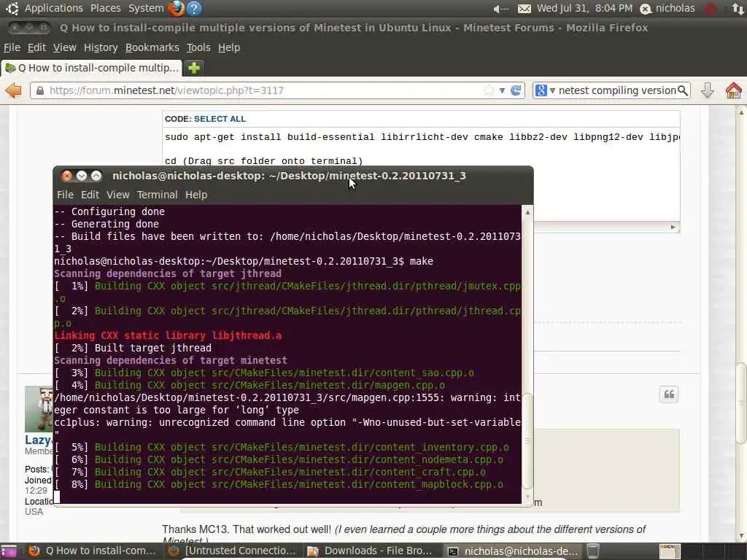Viewport: 747px width, 560px height.
Task: Click the workspace switcher in the bottom panel
Action: tap(670, 551)
